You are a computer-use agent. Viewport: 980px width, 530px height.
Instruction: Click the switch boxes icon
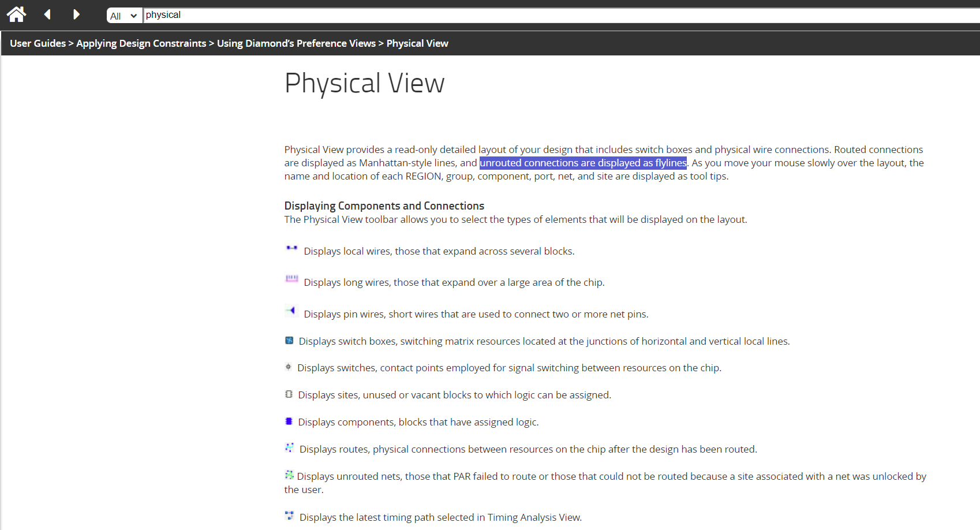tap(289, 341)
